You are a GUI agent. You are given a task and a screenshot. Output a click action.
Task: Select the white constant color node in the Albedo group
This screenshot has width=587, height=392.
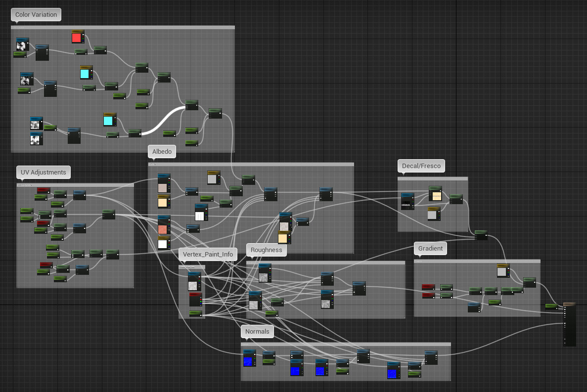coord(163,242)
